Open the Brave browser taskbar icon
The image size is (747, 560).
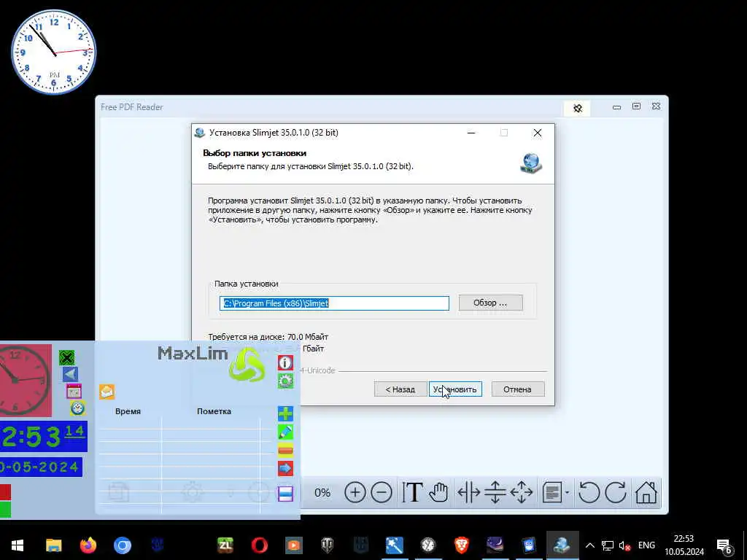[x=461, y=545]
